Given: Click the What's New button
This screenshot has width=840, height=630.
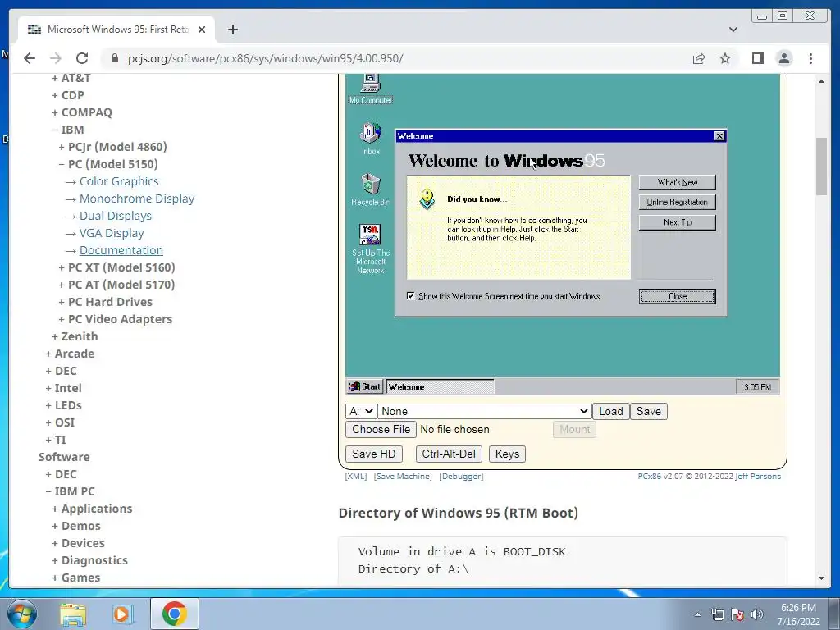Looking at the screenshot, I should [x=677, y=182].
